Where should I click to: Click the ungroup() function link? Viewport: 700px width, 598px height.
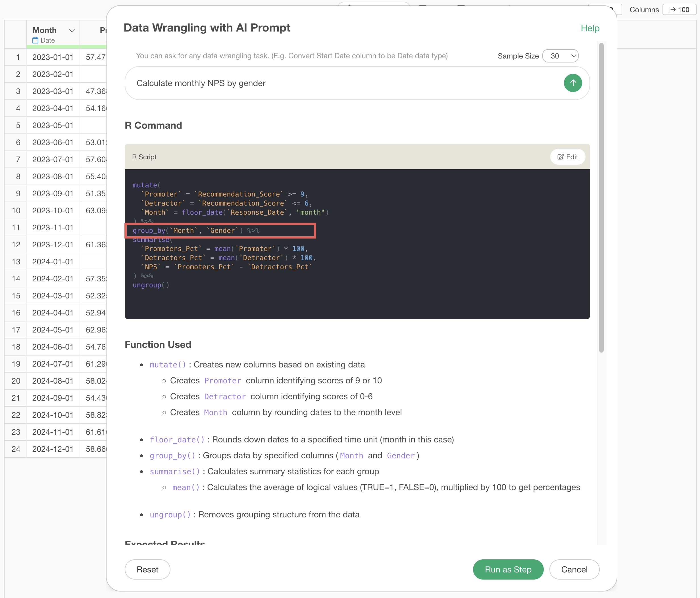click(x=170, y=515)
